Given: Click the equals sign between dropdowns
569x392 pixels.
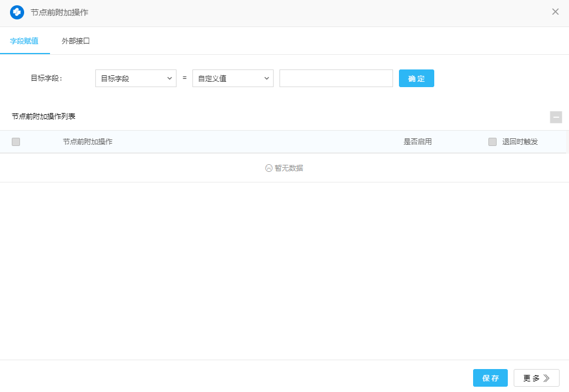Looking at the screenshot, I should point(184,78).
